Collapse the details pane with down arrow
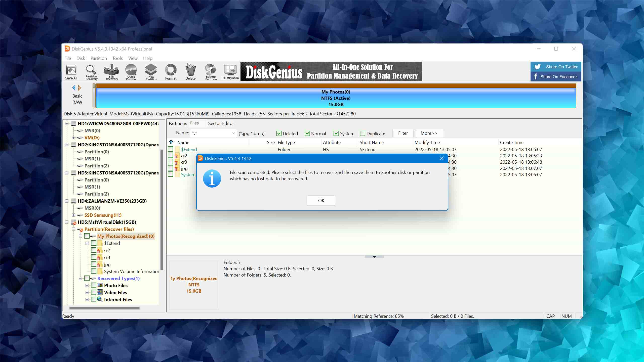Screen dimensions: 644x362 374,257
